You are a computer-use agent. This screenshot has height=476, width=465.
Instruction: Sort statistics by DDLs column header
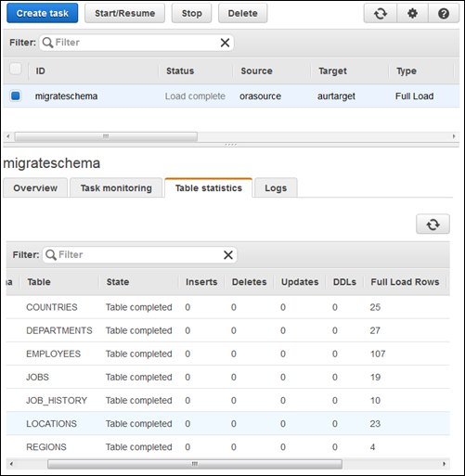click(x=344, y=282)
